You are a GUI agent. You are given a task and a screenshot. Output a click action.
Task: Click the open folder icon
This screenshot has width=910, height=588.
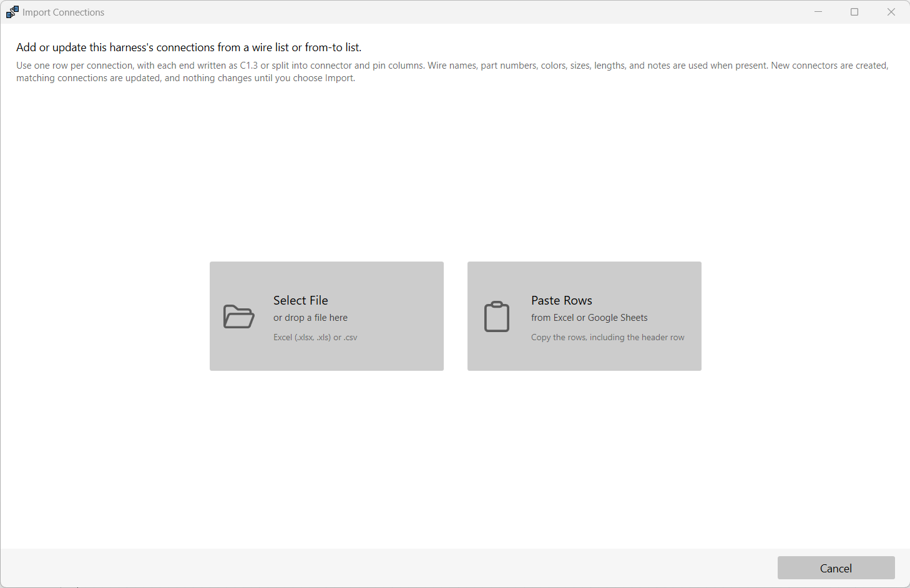click(x=238, y=316)
